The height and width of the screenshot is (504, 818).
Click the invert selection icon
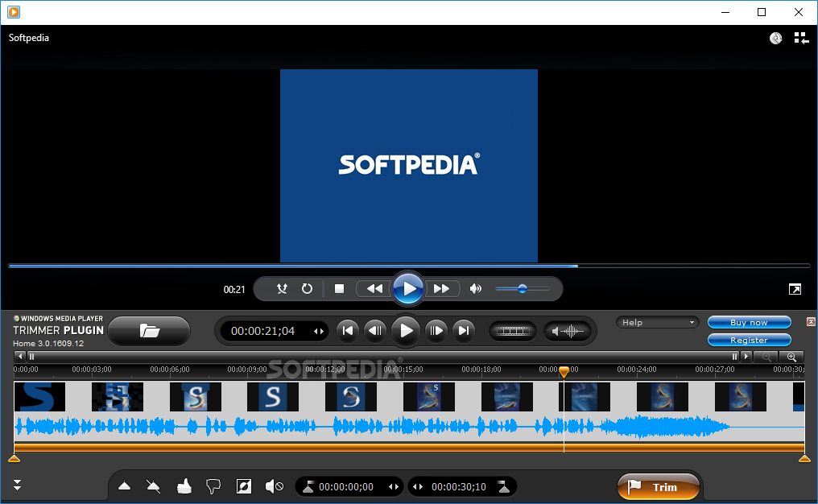pos(244,486)
